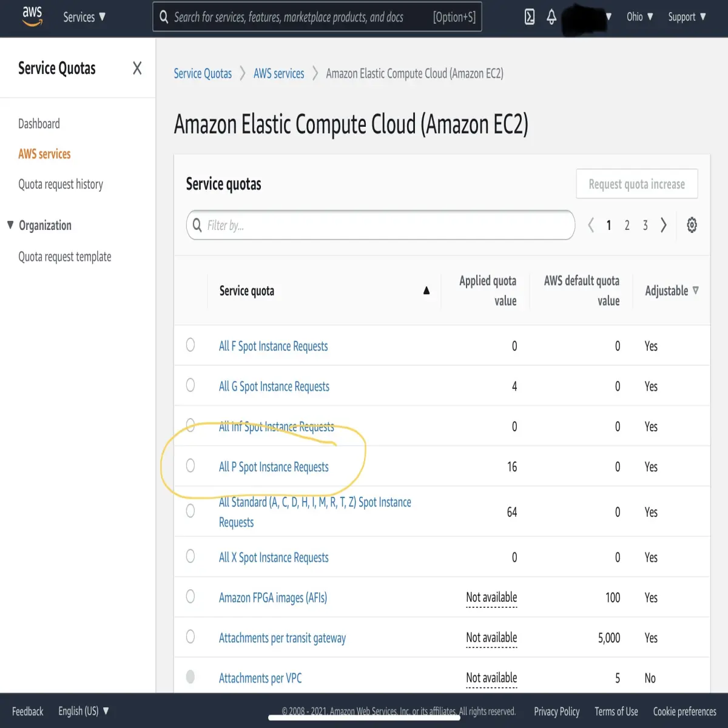Open All P Spot Instance Requests link
Screen dimensions: 728x728
pos(274,467)
